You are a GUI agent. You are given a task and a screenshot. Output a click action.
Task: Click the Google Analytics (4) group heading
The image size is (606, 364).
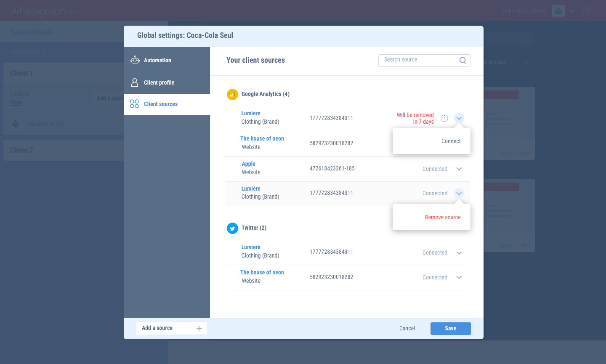pos(266,94)
